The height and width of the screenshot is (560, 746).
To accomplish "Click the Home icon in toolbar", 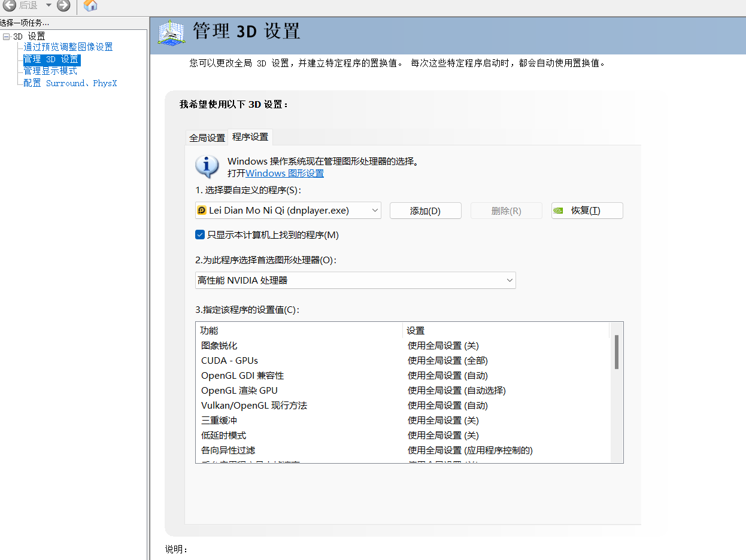I will [x=90, y=6].
